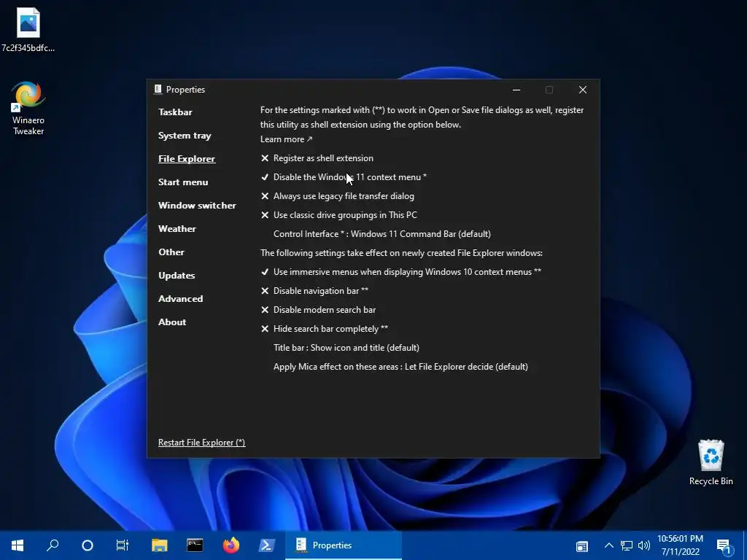The image size is (747, 560).
Task: Open PowerShell from the taskbar
Action: (x=266, y=545)
